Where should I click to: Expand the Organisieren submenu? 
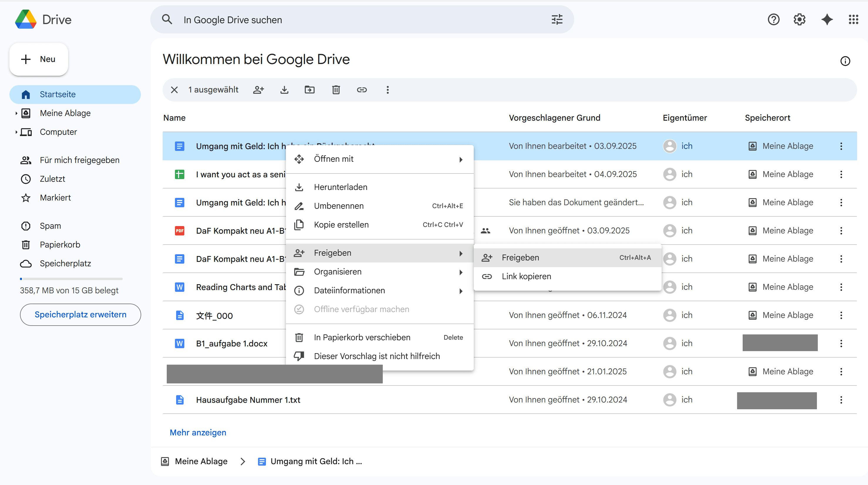380,272
